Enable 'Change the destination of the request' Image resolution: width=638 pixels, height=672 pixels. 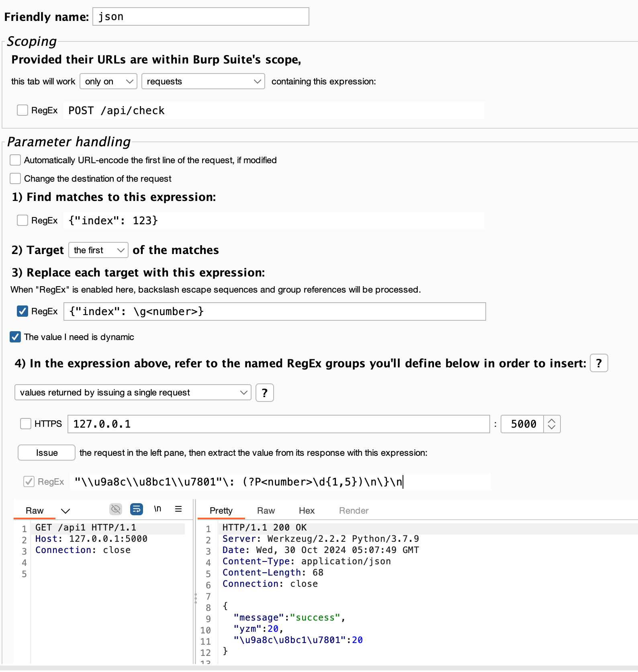click(x=15, y=178)
